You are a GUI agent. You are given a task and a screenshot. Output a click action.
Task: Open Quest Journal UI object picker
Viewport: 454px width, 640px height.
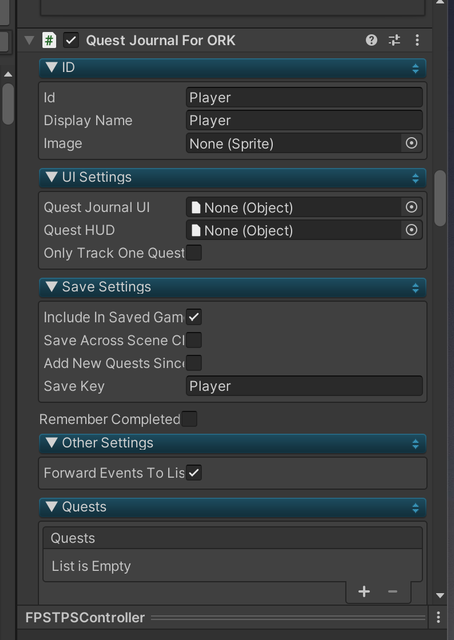(411, 207)
